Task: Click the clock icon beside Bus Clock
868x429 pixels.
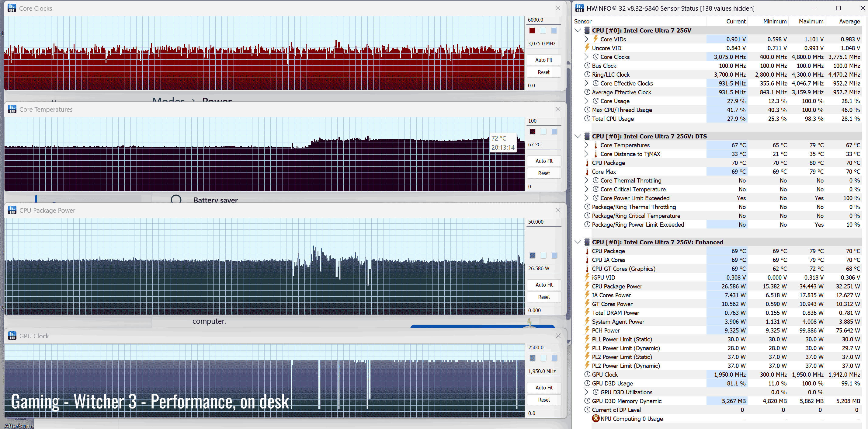Action: point(587,66)
